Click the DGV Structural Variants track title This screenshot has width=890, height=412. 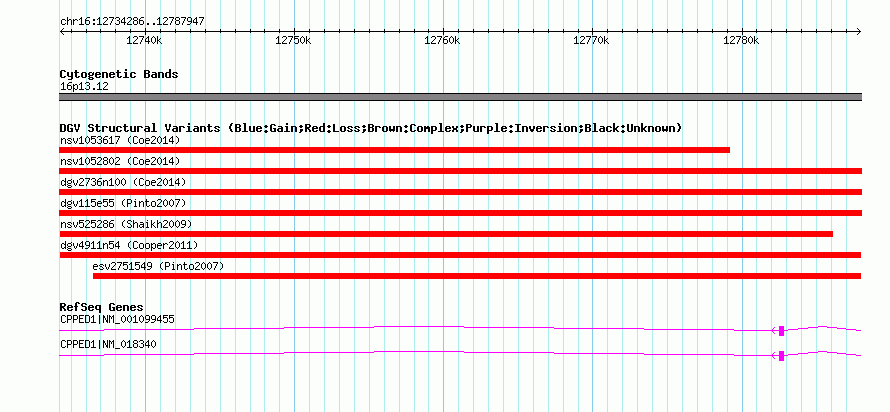pyautogui.click(x=371, y=128)
